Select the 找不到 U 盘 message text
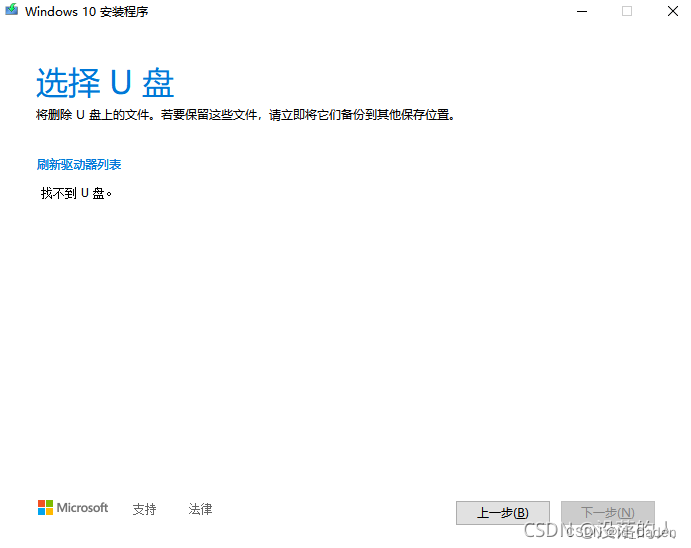This screenshot has width=691, height=548. (x=76, y=193)
